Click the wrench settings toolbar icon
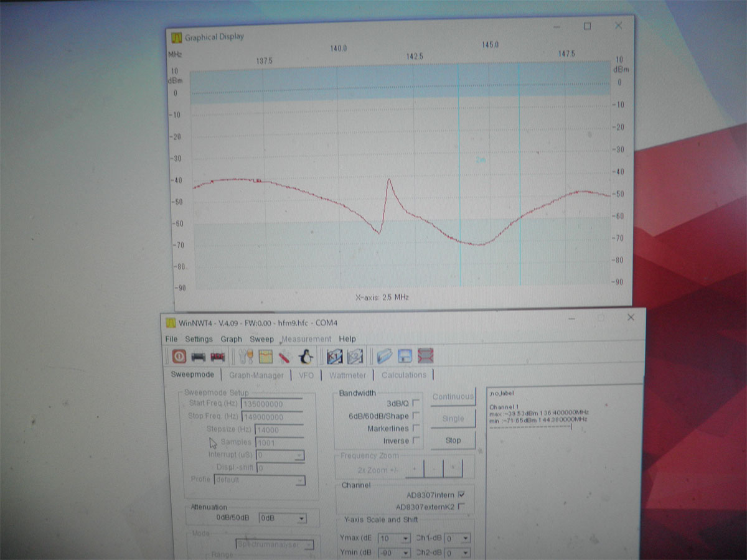 [247, 357]
